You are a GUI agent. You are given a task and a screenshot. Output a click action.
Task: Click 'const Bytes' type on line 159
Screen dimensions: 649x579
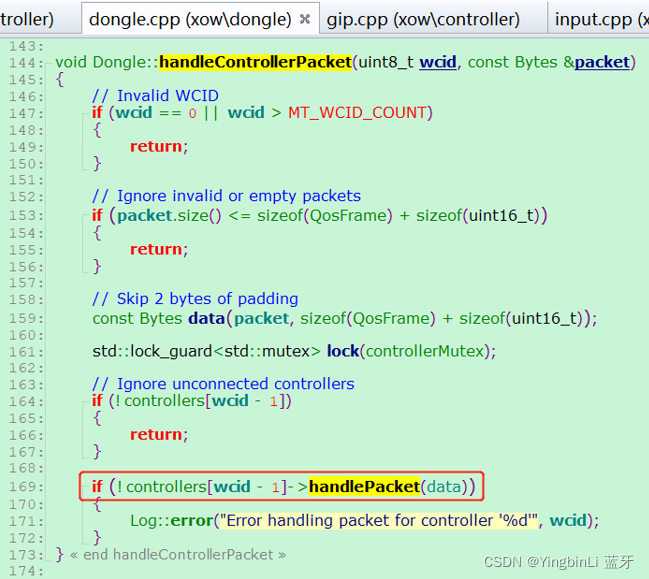[x=137, y=318]
